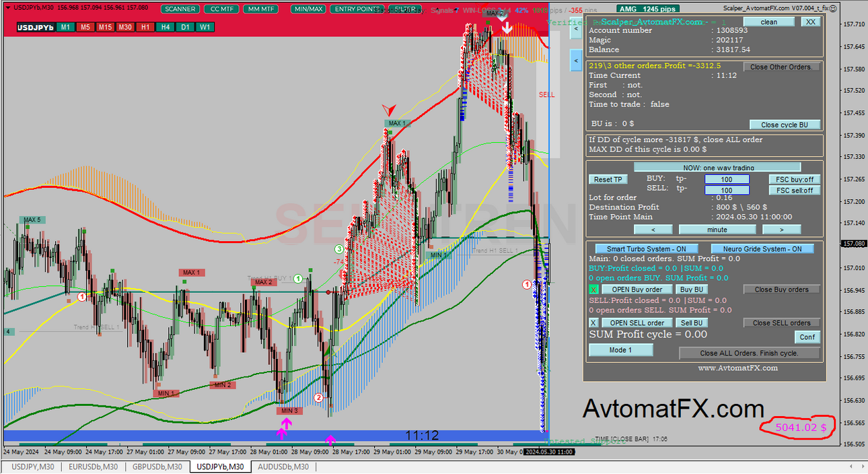Open the SCANNER panel
Screen dimensions: 868x474
pyautogui.click(x=180, y=9)
